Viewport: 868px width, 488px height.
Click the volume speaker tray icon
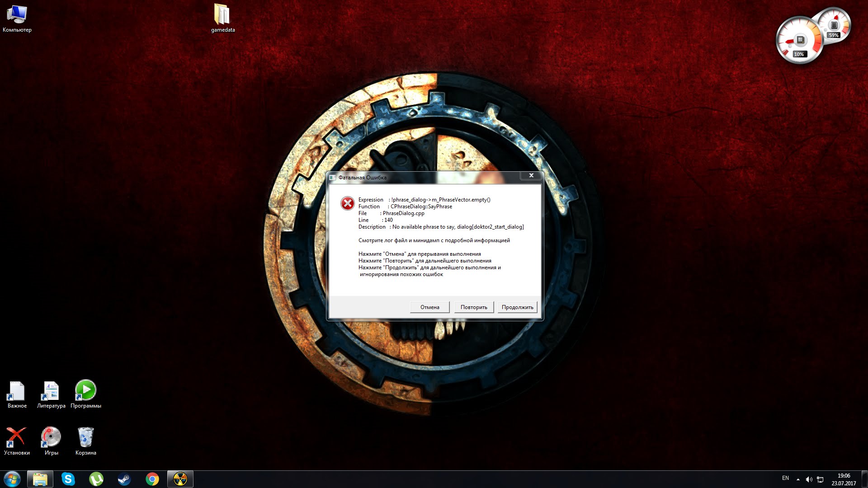pos(809,479)
